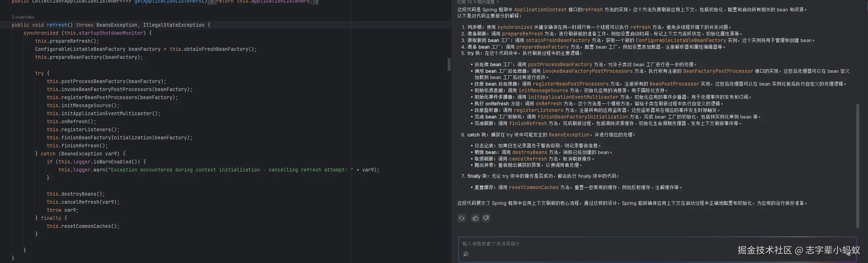Regenerate the AI answer with the refresh icon
868x263 pixels.
[x=462, y=218]
